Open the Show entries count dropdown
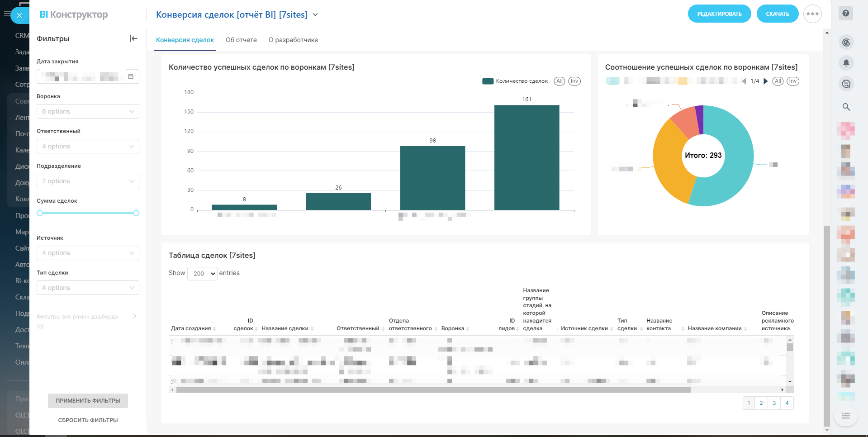The width and height of the screenshot is (868, 437). coord(202,273)
